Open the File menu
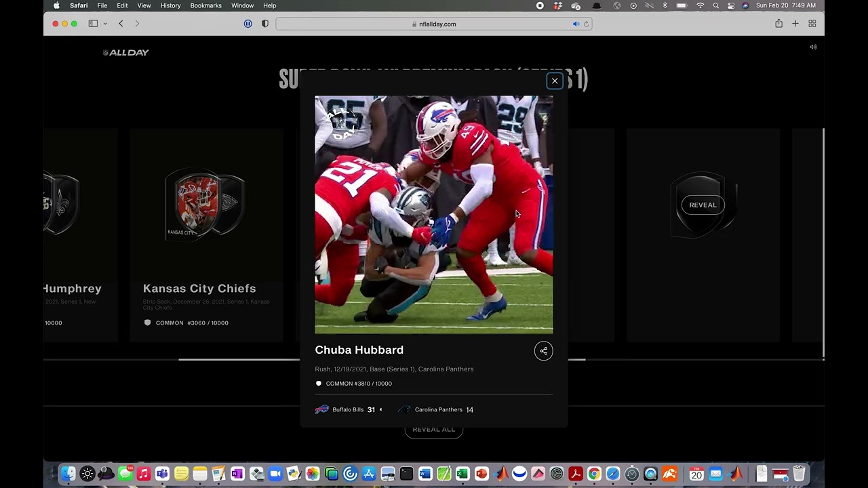This screenshot has width=868, height=488. click(x=102, y=5)
